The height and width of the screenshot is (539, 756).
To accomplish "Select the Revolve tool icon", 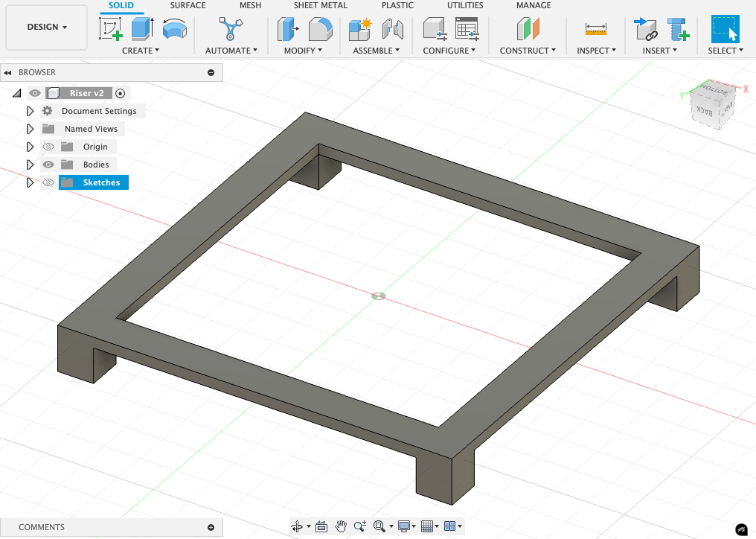I will (x=175, y=28).
